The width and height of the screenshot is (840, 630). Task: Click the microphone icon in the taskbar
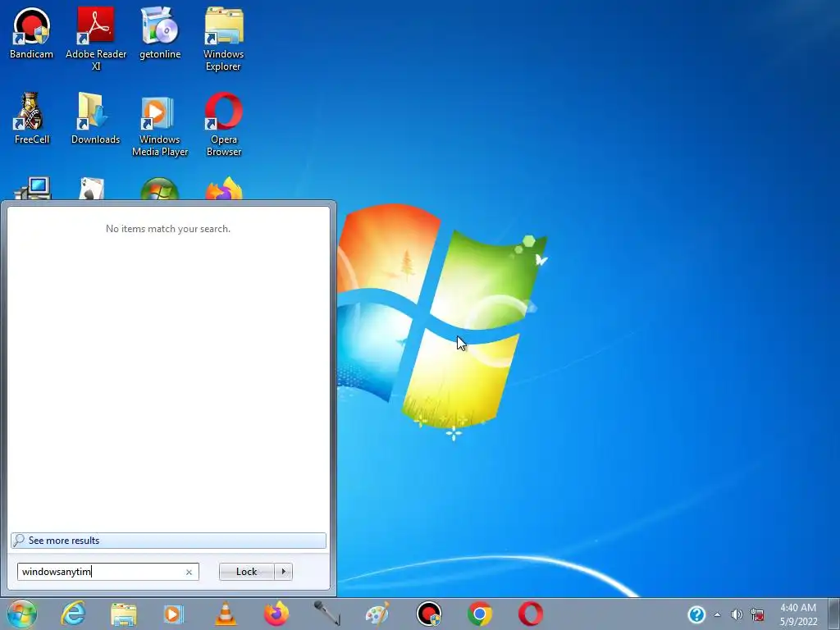click(326, 614)
